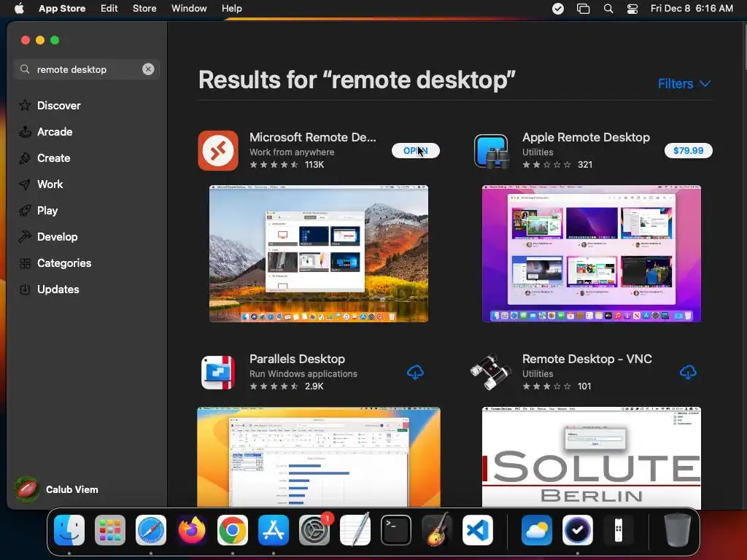The height and width of the screenshot is (560, 747).
Task: Expand the Filters dropdown
Action: coord(684,83)
